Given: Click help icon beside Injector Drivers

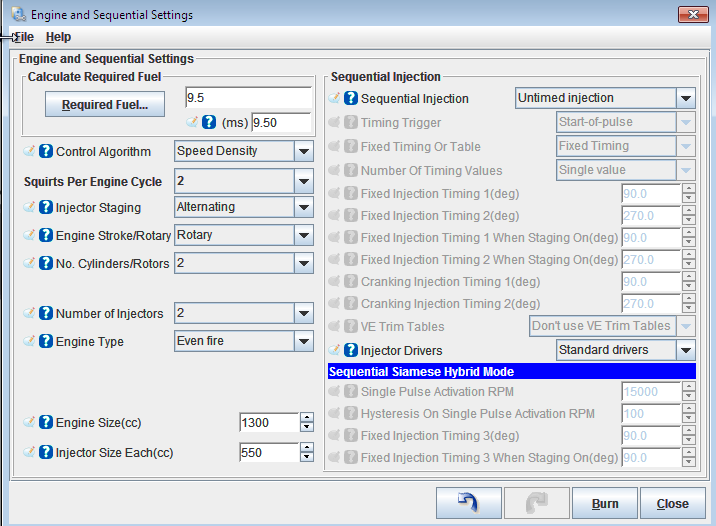Looking at the screenshot, I should click(351, 350).
